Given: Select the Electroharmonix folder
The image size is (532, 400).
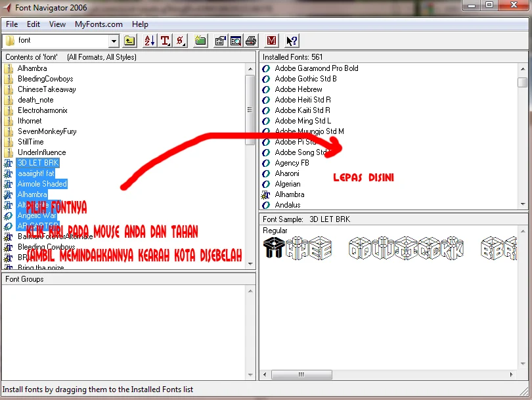Looking at the screenshot, I should click(43, 110).
